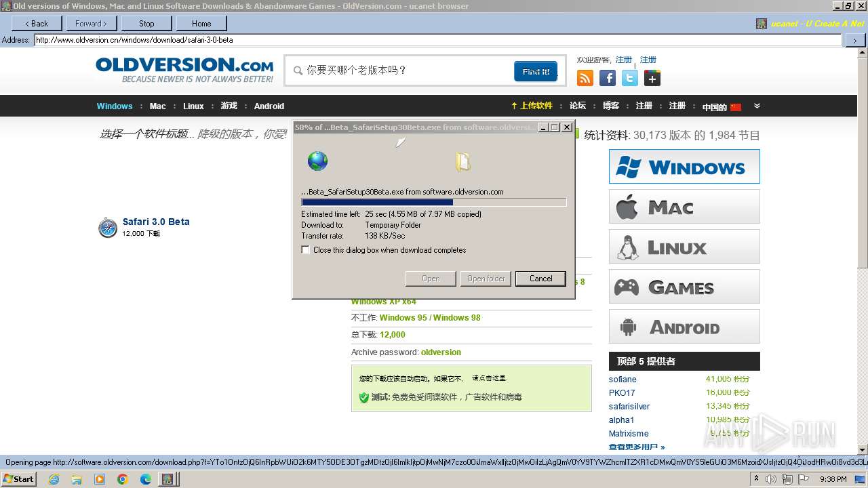Expand the language dropdown chevron
868x488 pixels.
(757, 106)
